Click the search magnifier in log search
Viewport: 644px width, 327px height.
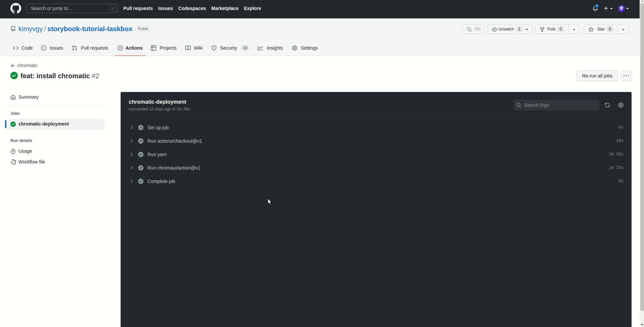point(519,105)
